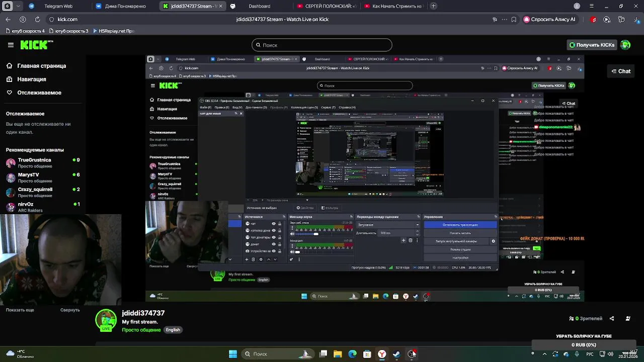Open a new browser tab
Screen dimensions: 644x362
[433, 6]
